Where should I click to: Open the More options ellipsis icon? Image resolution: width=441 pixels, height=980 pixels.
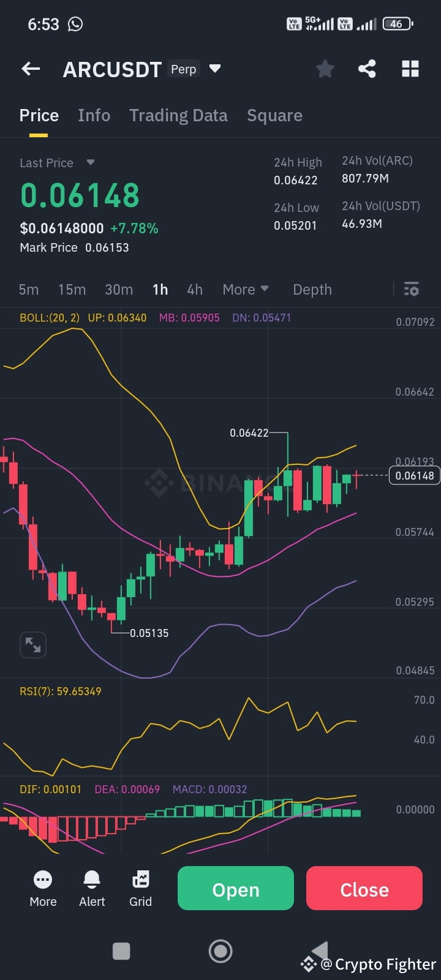(x=42, y=888)
